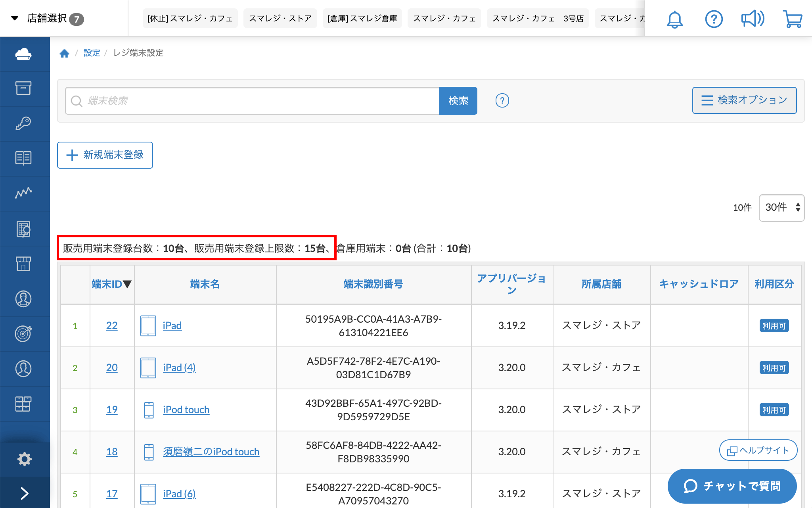Open the target icon in the sidebar
The width and height of the screenshot is (812, 508).
pyautogui.click(x=23, y=333)
